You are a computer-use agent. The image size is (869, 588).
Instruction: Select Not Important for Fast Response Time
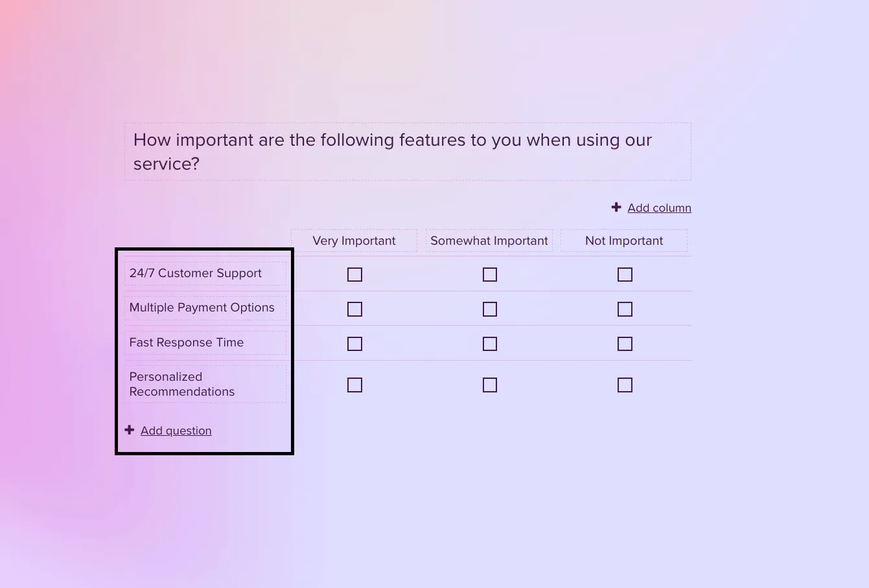click(x=625, y=344)
